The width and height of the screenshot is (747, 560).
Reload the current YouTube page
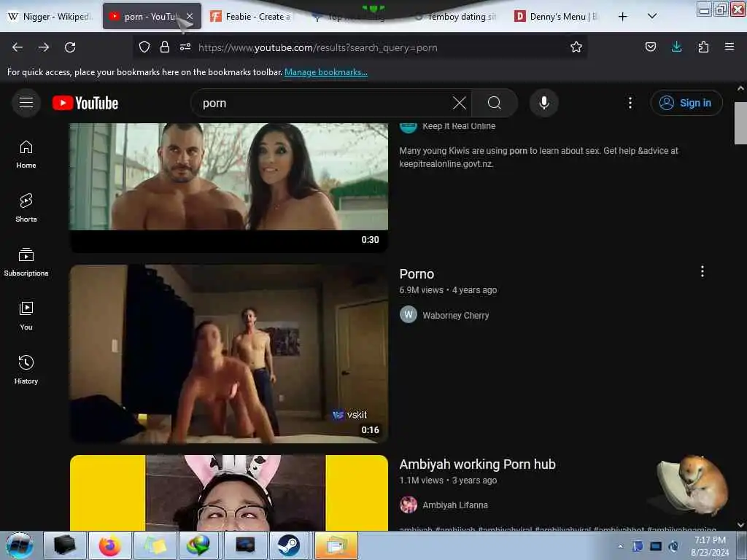[70, 47]
